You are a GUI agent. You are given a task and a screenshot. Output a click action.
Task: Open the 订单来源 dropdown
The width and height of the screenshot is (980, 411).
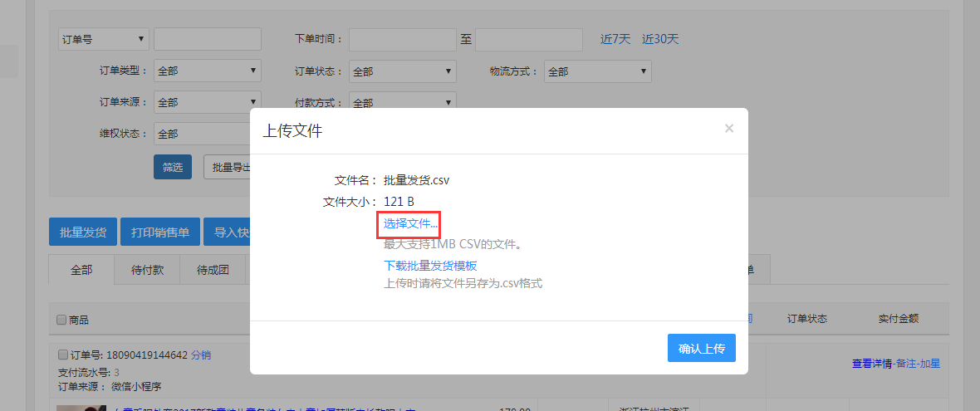click(208, 102)
